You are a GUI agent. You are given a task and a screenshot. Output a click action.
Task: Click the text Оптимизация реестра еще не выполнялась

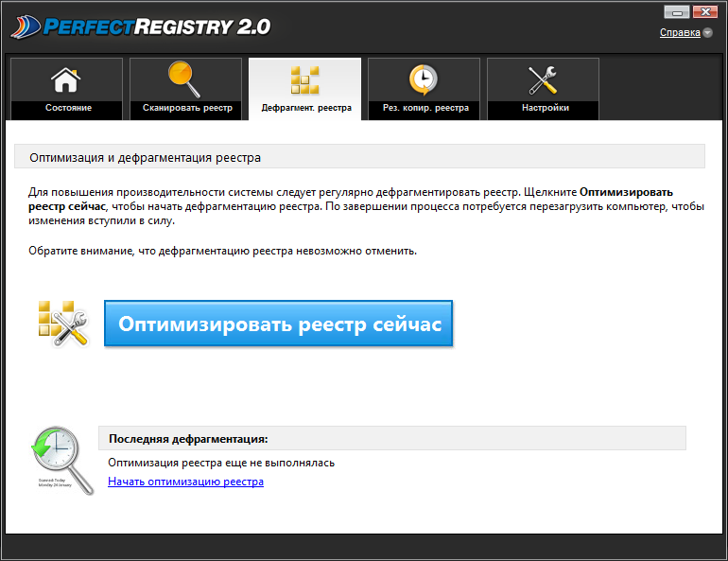pos(221,463)
